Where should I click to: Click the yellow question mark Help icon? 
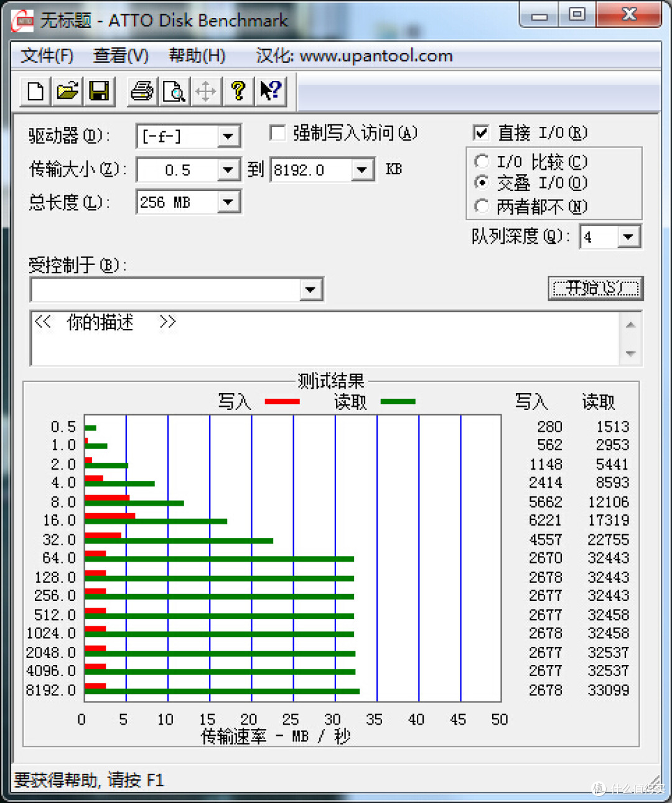pos(238,91)
